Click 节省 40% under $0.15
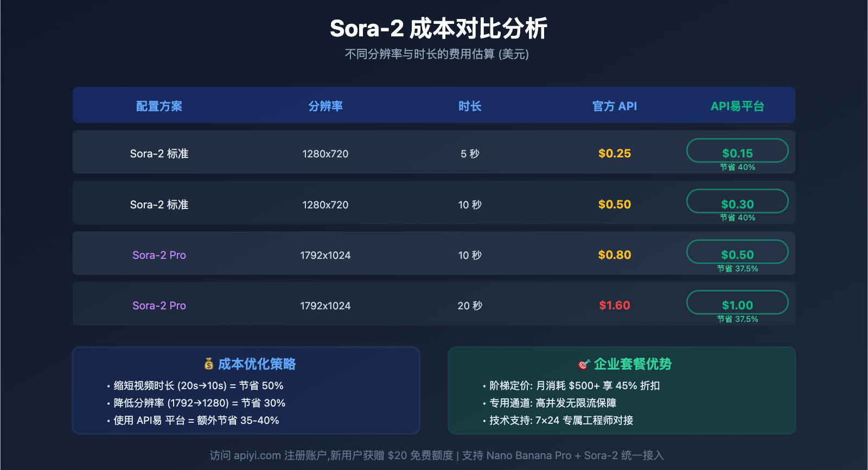This screenshot has height=470, width=868. pos(737,167)
